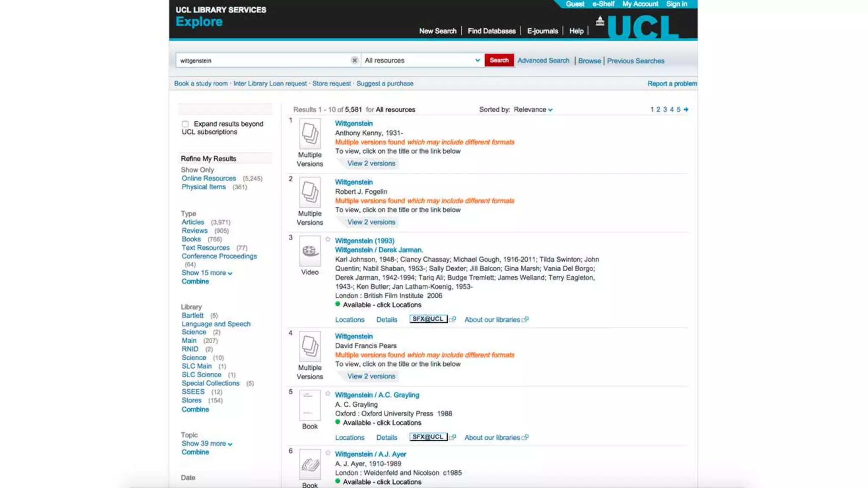Open the Advanced Search link
This screenshot has height=488, width=868.
543,61
